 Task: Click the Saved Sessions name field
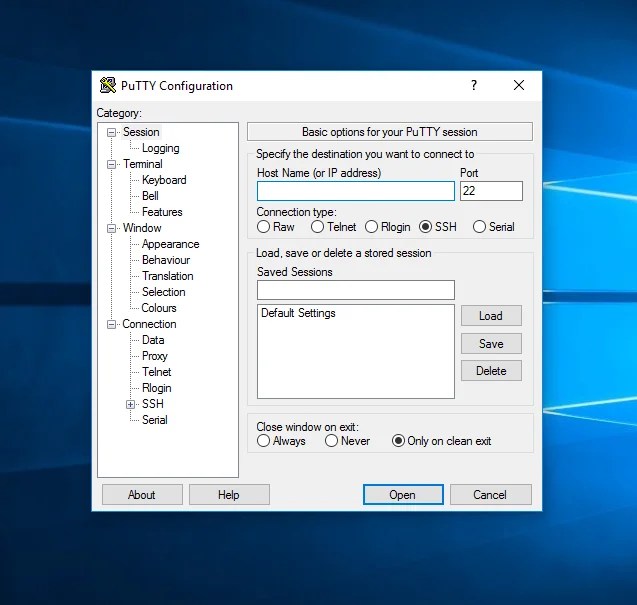[355, 290]
